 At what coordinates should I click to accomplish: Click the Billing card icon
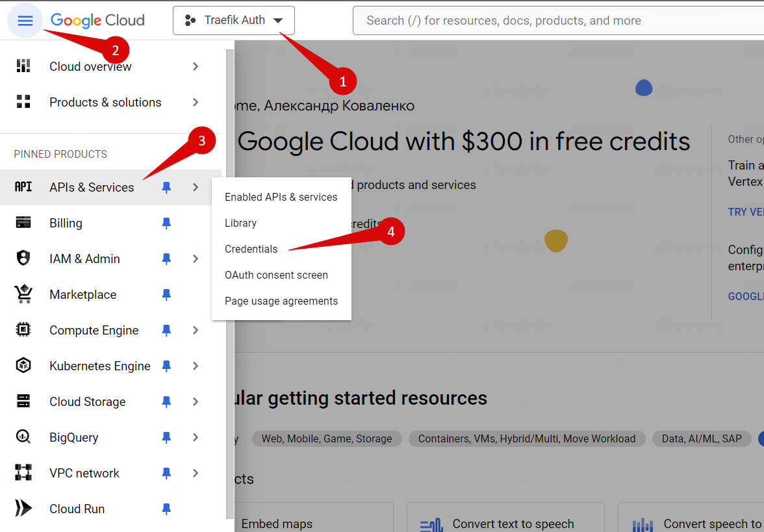[23, 223]
